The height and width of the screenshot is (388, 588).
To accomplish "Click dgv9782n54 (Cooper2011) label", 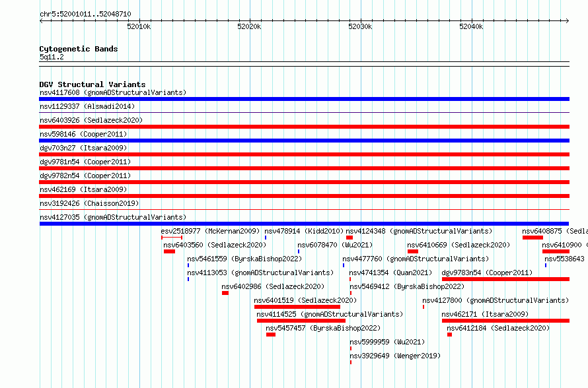I will pos(85,176).
